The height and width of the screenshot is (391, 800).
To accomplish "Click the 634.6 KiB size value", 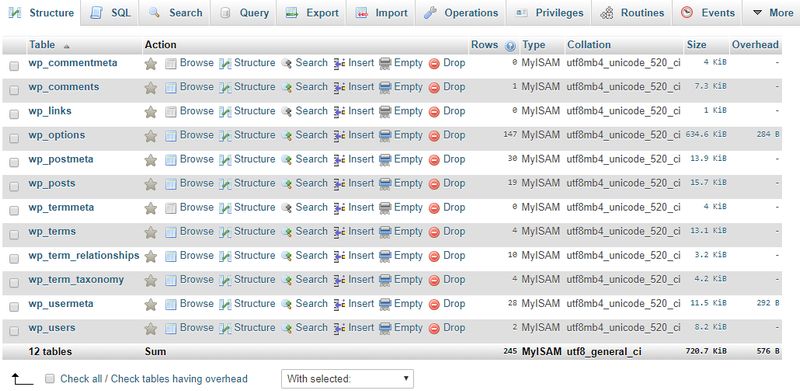I will pos(705,135).
